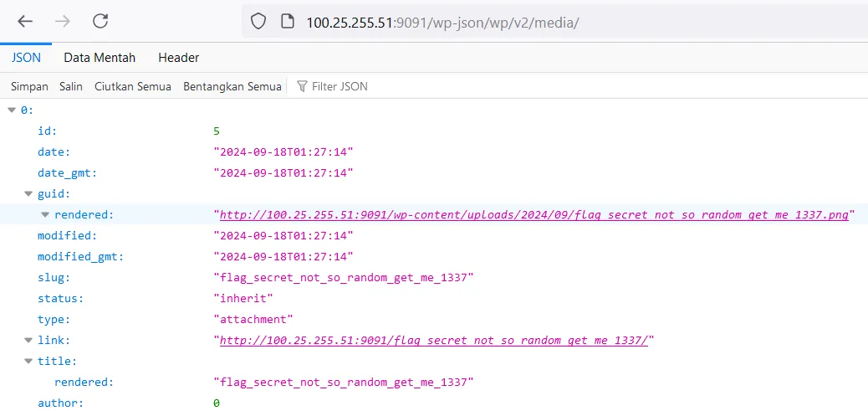Collapse the guid node
This screenshot has width=868, height=411.
tap(28, 193)
